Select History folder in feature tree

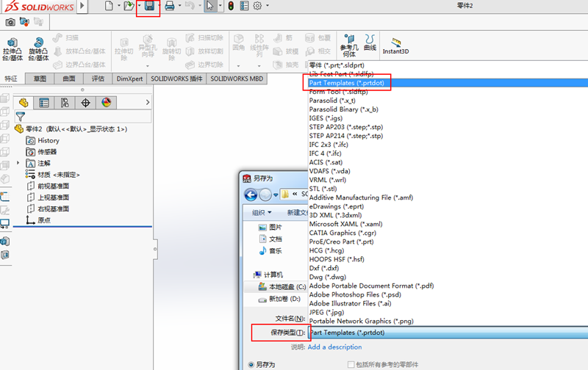(43, 140)
